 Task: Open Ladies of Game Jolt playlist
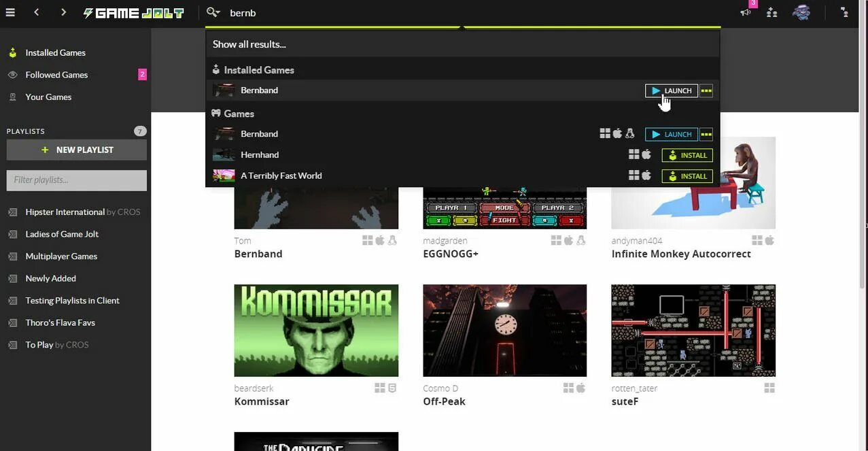[x=62, y=234]
